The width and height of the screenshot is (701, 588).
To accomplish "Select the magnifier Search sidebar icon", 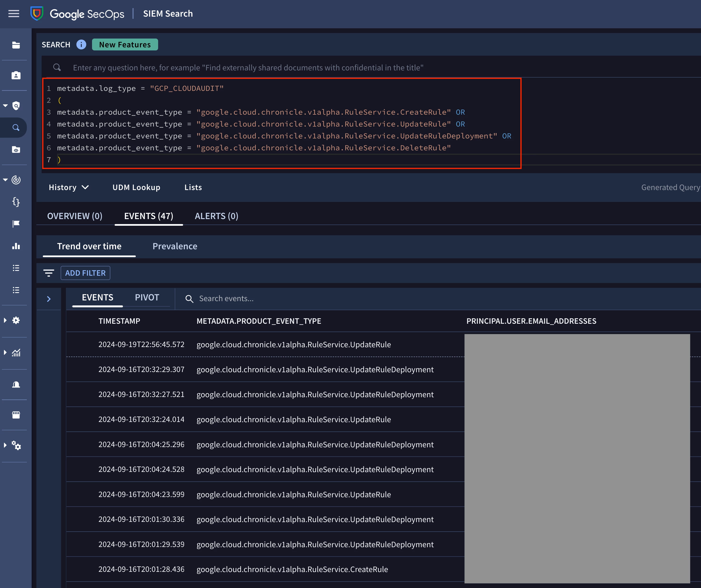I will [16, 127].
